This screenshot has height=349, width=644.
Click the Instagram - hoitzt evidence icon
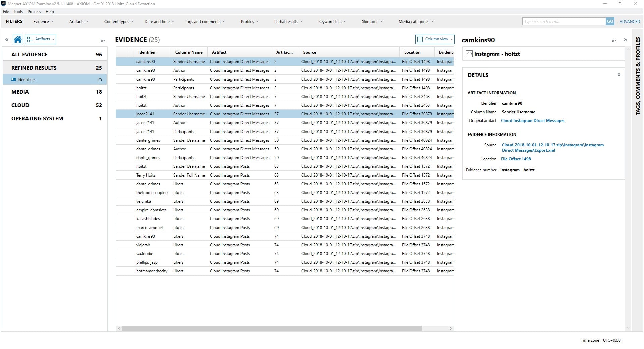tap(469, 54)
